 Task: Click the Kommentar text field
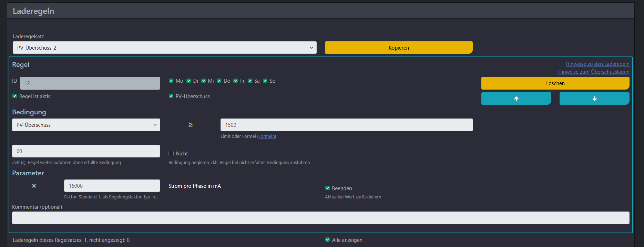pyautogui.click(x=320, y=218)
